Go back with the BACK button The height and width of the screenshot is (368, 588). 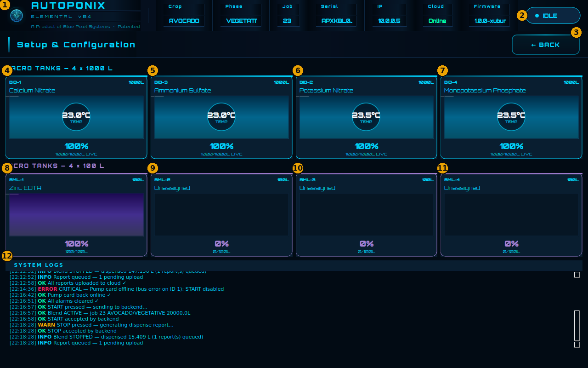(546, 45)
